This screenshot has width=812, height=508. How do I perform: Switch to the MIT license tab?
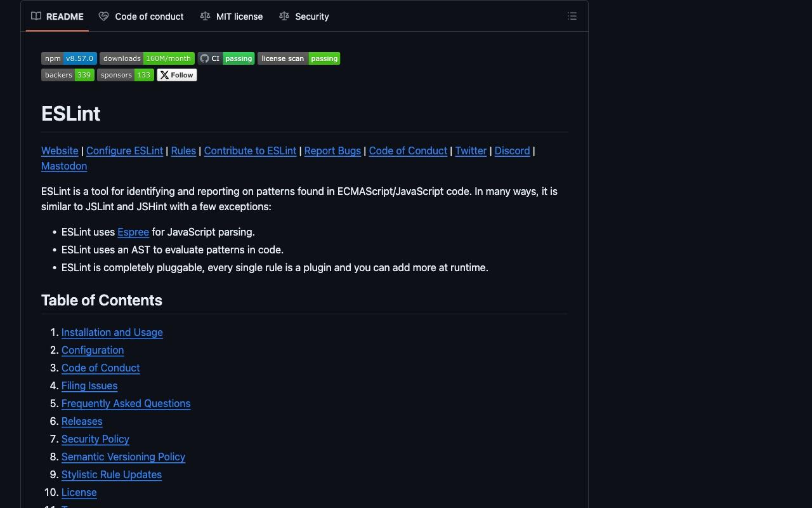231,17
